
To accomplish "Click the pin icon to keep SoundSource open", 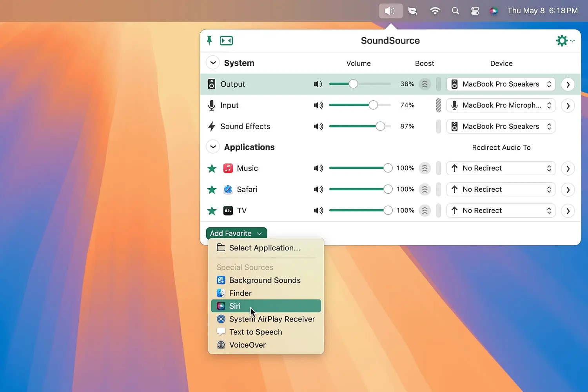I will click(209, 40).
